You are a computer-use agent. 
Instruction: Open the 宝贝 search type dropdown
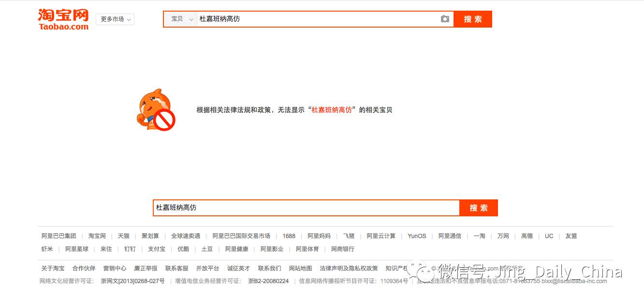[x=181, y=19]
